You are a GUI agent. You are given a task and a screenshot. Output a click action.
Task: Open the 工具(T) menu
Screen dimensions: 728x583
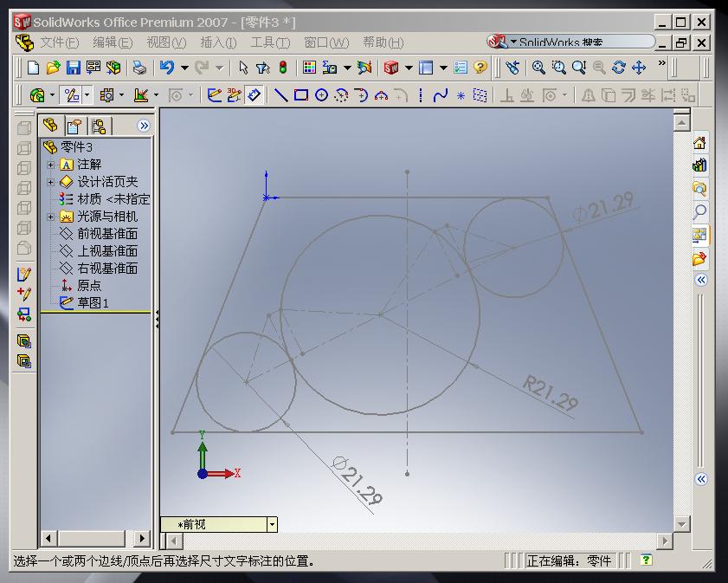coord(270,42)
